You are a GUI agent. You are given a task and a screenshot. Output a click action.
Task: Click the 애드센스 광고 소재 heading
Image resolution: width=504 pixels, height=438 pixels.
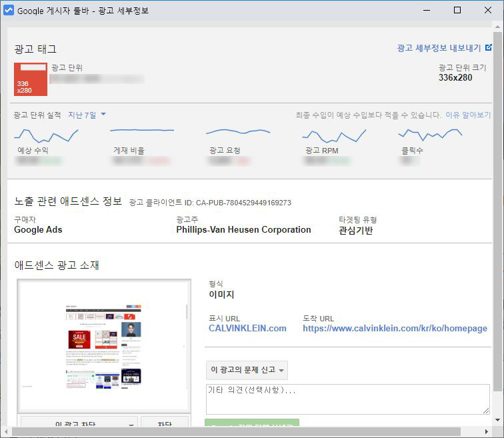[x=57, y=265]
